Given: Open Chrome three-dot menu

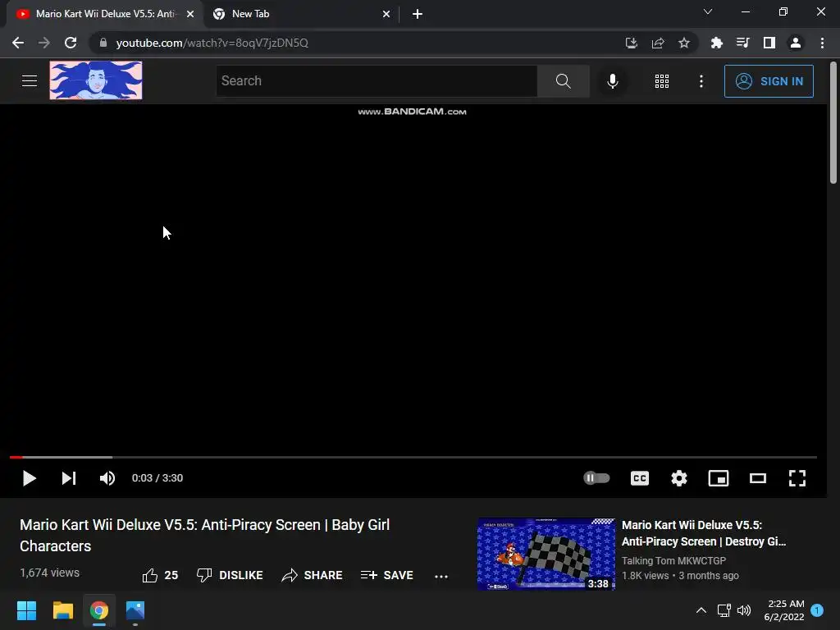Looking at the screenshot, I should coord(822,43).
